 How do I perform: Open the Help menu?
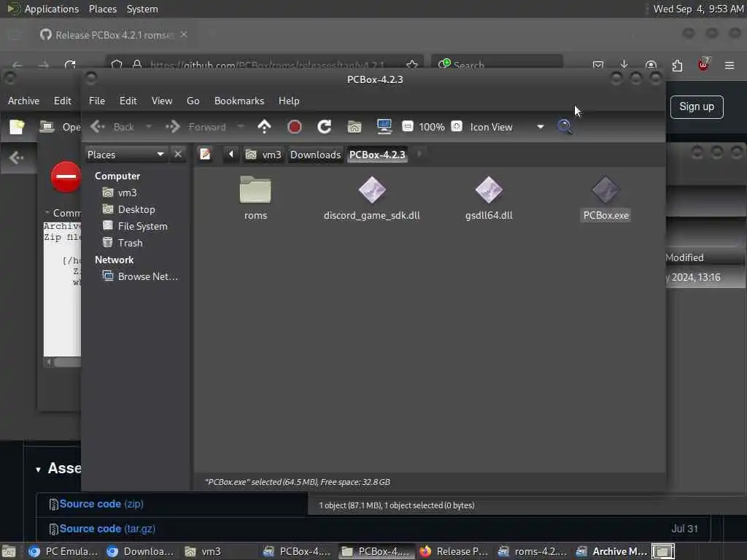pyautogui.click(x=289, y=101)
